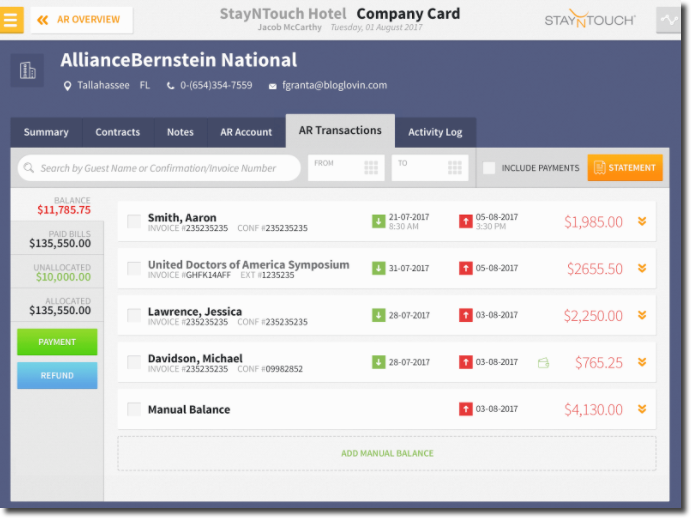Click green arrival icon for Lawrence, Jessica
Viewport: 691px width, 518px height.
(x=379, y=315)
